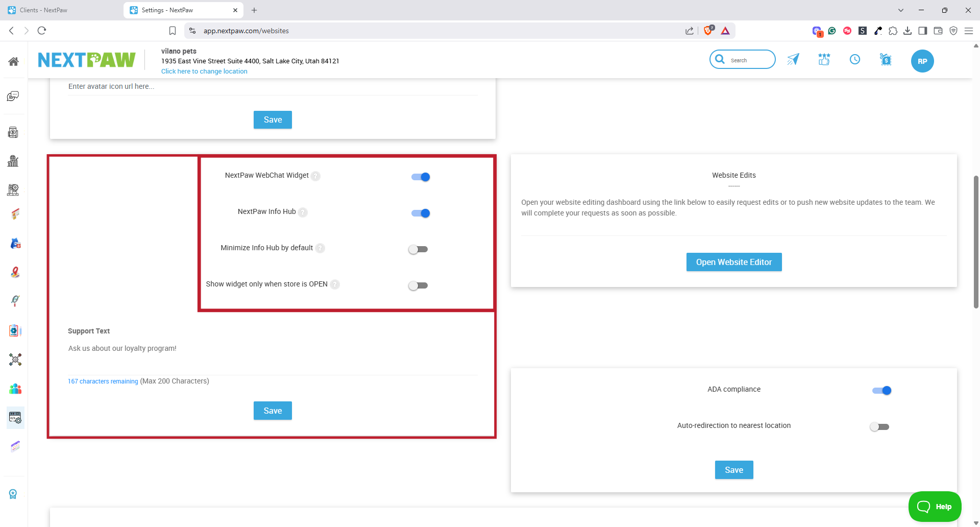Screen dimensions: 980x527
Task: Open the browser downloads icon
Action: pos(908,31)
